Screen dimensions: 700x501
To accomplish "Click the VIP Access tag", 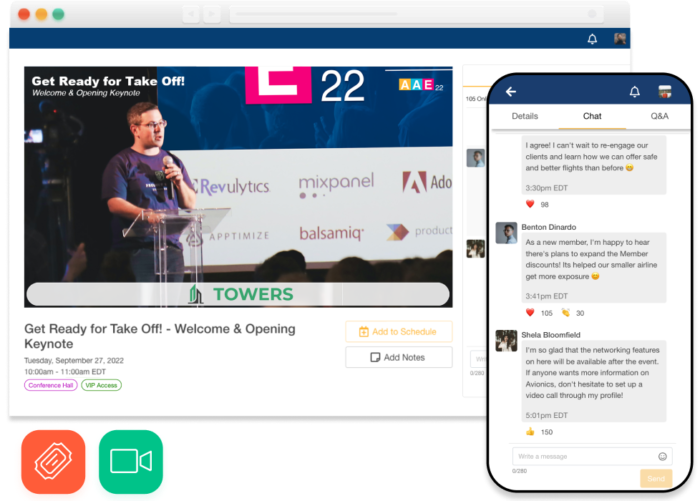I will click(x=101, y=385).
